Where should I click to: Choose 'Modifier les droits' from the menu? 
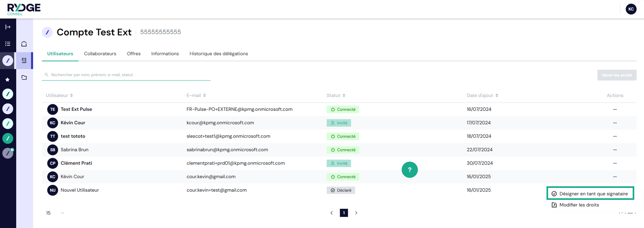(x=579, y=205)
